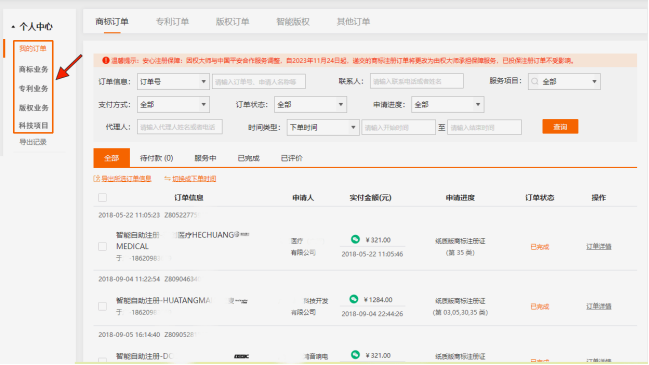Select the 已完成 tab

click(248, 158)
